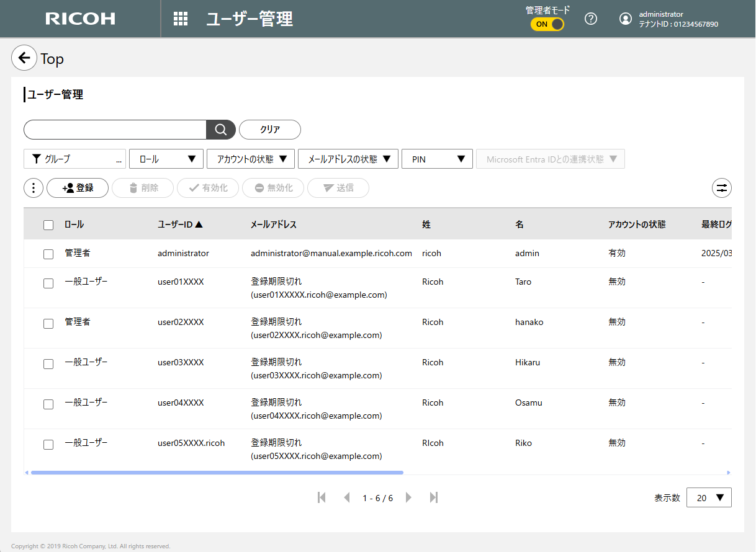This screenshot has height=552, width=756.
Task: Click the name cell Hikaru
Action: click(x=528, y=362)
